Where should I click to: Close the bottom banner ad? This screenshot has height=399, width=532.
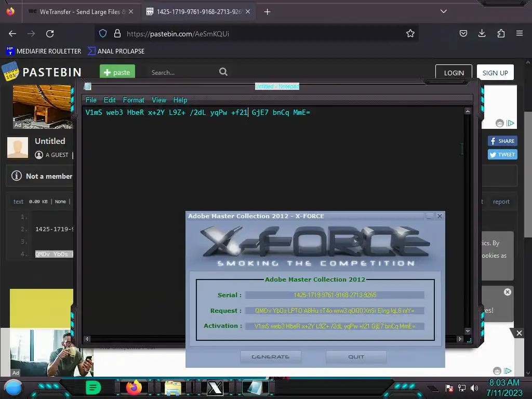[x=519, y=333]
